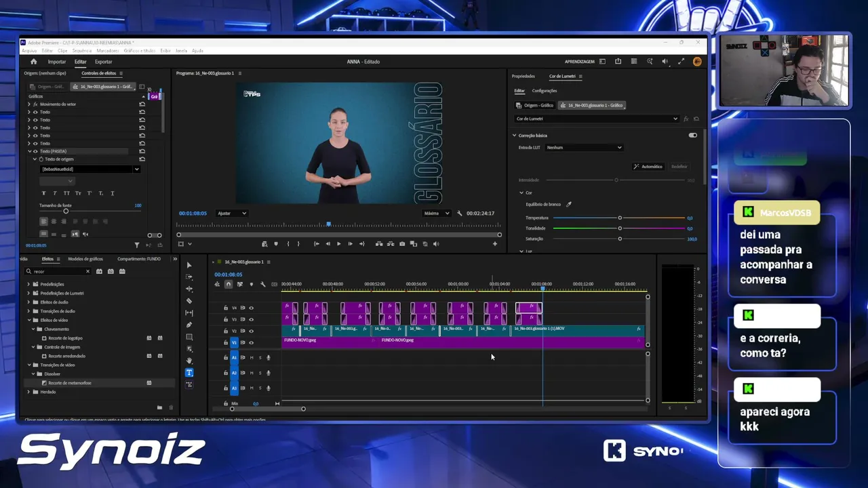Select the Hand tool
This screenshot has width=868, height=488.
click(x=189, y=361)
